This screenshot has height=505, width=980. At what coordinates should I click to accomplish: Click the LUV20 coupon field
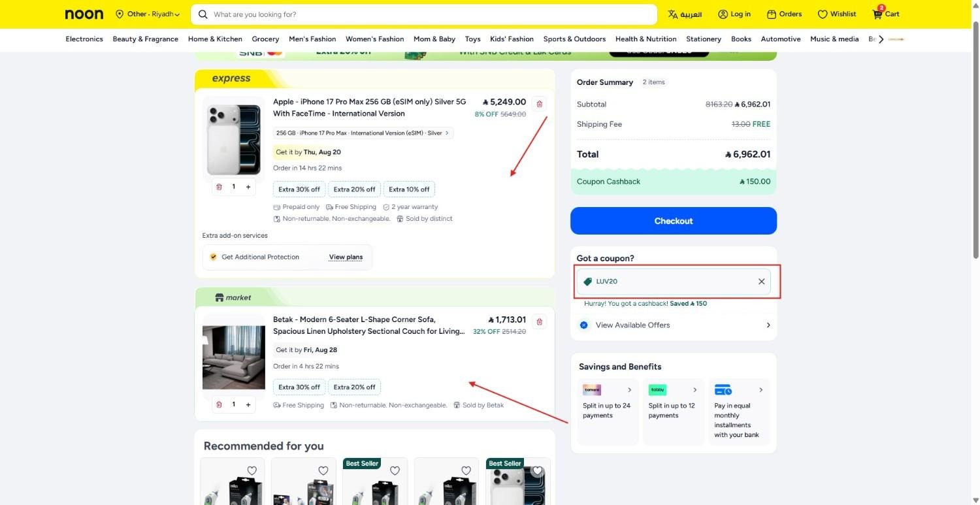point(673,282)
